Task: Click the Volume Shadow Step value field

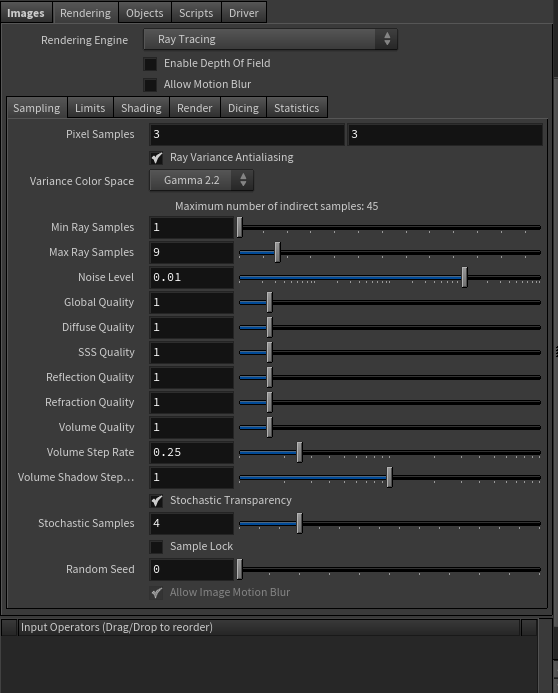Action: (x=191, y=477)
